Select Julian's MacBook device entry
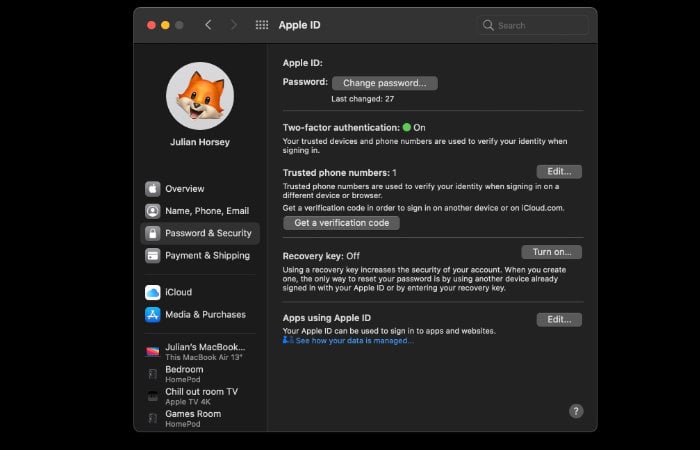Image resolution: width=700 pixels, height=450 pixels. point(200,351)
